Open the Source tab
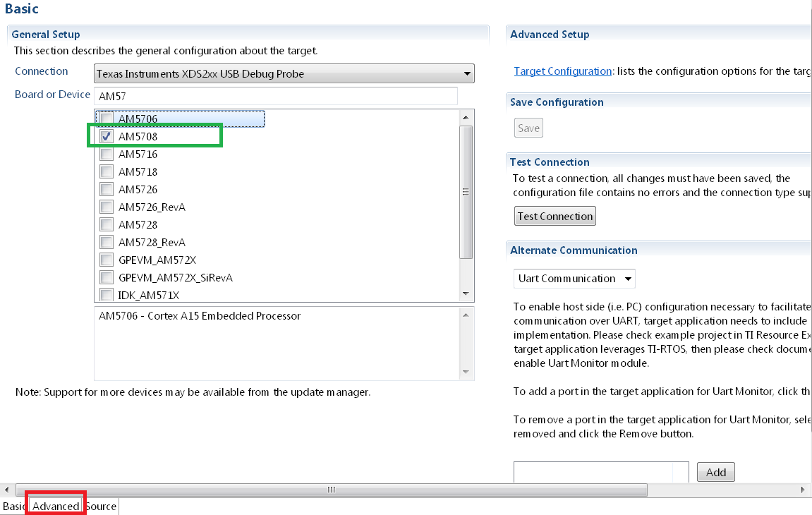 point(101,506)
